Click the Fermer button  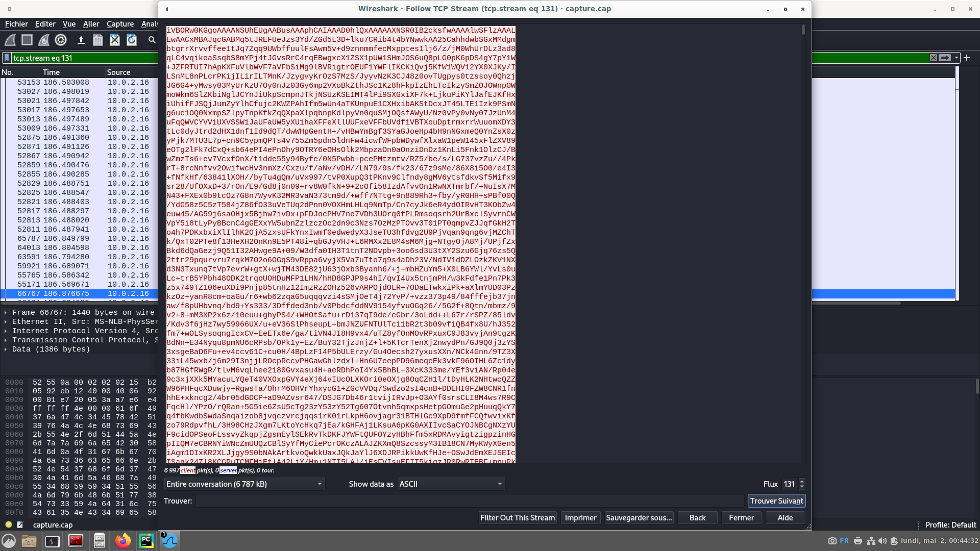(x=741, y=518)
